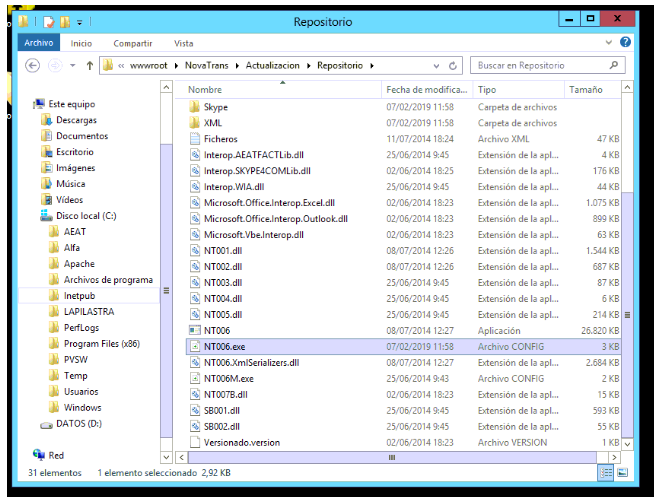Open the Inicio ribbon tab
Screen dimensions: 663x500
click(81, 43)
